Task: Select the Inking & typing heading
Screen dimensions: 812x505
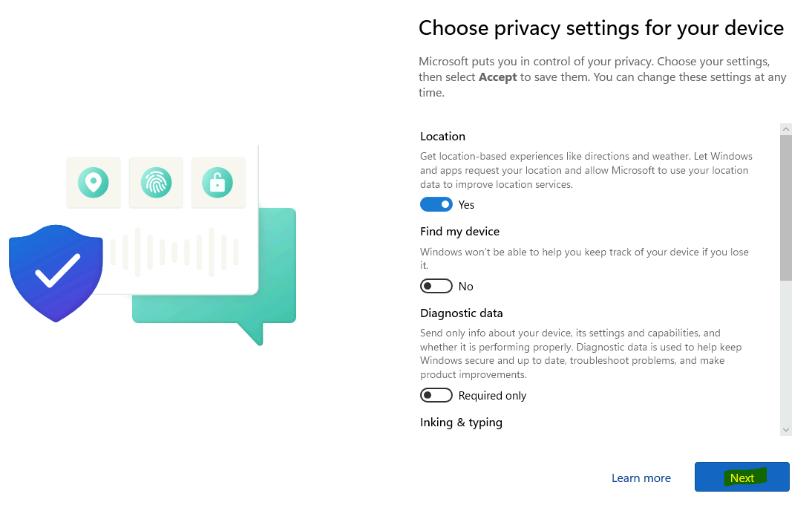Action: click(461, 422)
